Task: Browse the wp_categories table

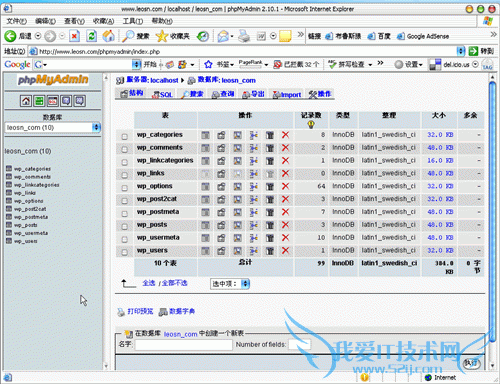Action: (205, 135)
